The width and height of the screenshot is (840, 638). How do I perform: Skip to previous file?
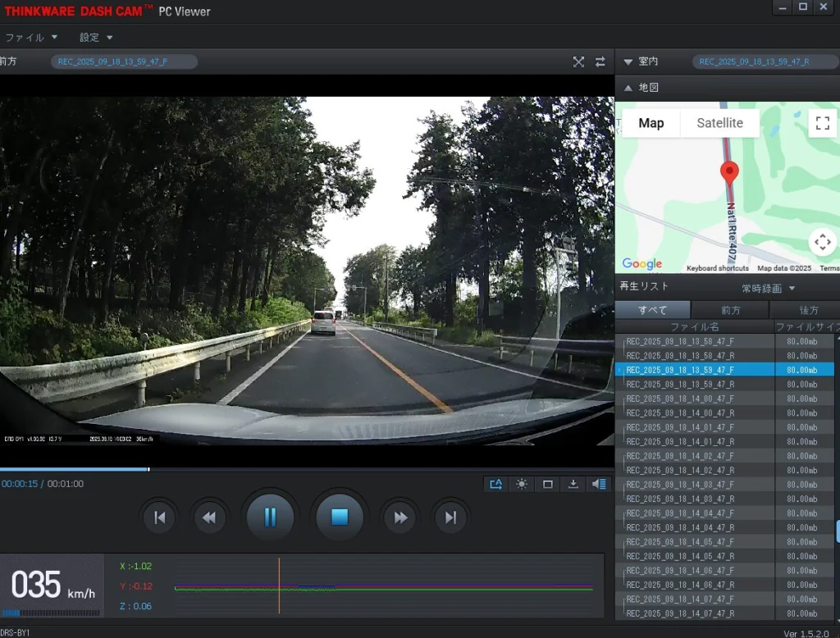(x=159, y=517)
